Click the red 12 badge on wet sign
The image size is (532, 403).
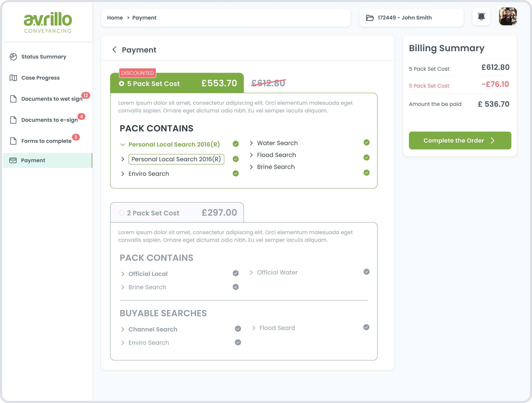click(86, 95)
